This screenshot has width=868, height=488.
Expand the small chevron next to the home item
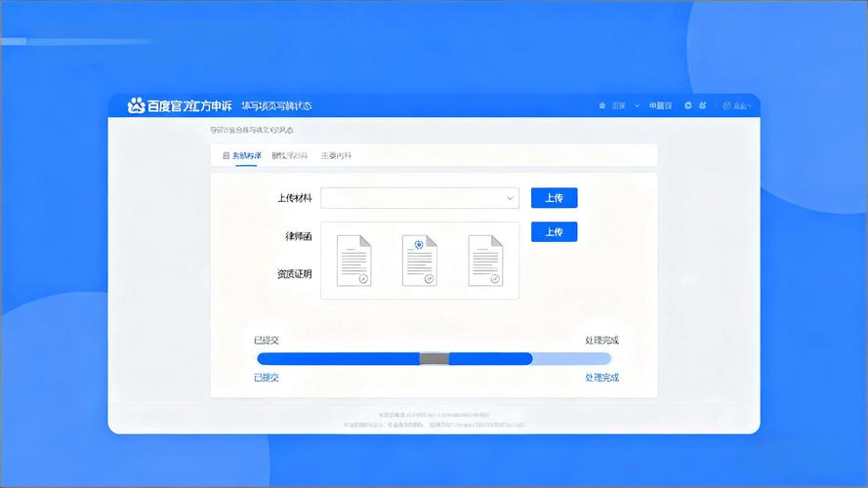pos(637,105)
